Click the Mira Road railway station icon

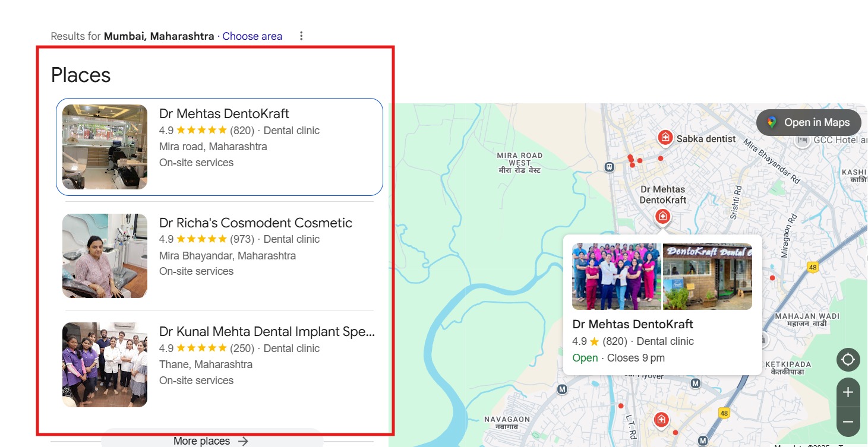point(609,167)
